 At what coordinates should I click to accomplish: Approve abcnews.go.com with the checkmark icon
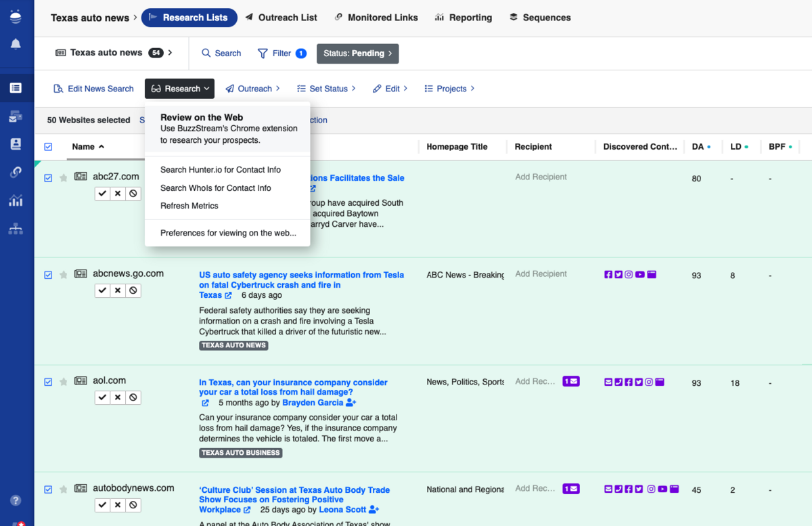coord(102,290)
